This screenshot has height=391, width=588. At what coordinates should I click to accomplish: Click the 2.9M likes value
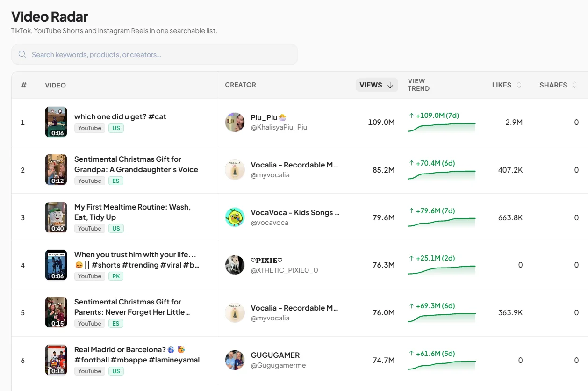514,122
